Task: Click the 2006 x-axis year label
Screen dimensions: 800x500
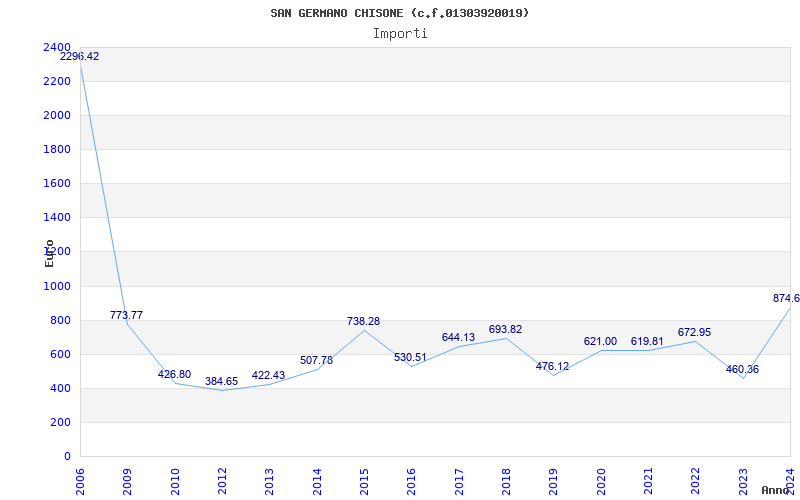Action: (80, 481)
